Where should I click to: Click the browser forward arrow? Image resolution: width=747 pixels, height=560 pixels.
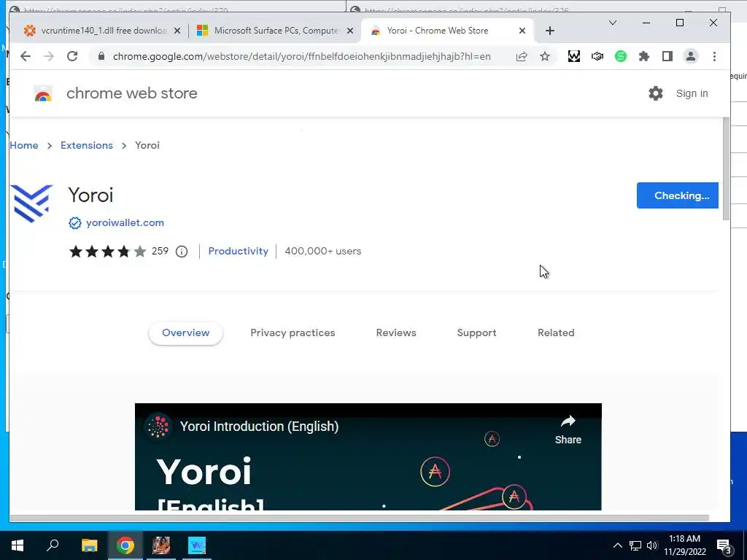(49, 56)
